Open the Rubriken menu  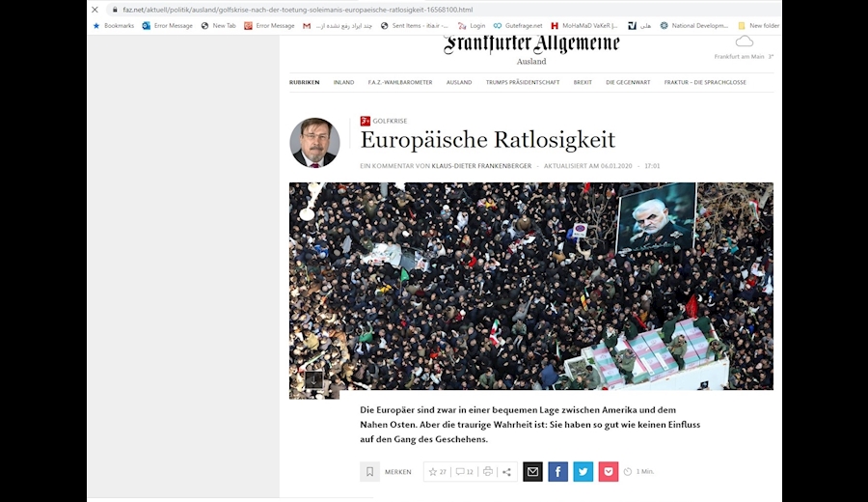(x=305, y=82)
